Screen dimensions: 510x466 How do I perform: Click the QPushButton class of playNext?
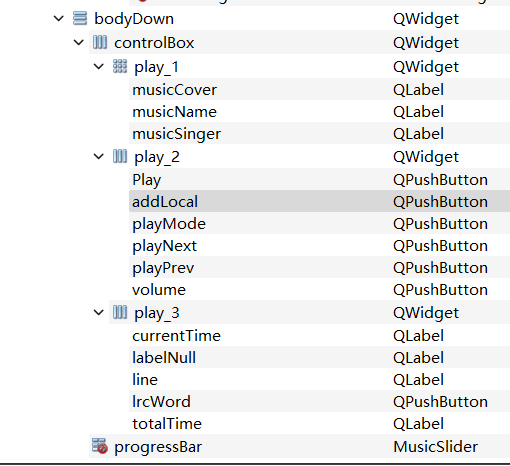[440, 245]
